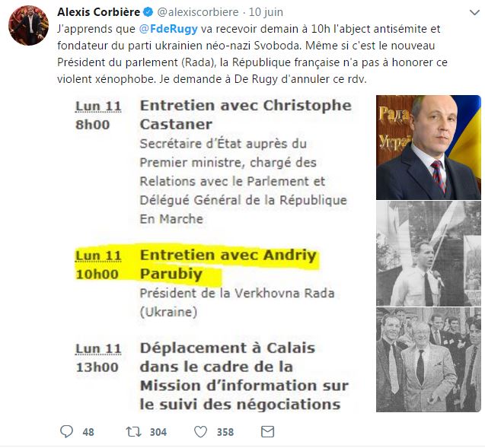Send tweet via the envelope message icon

[267, 431]
